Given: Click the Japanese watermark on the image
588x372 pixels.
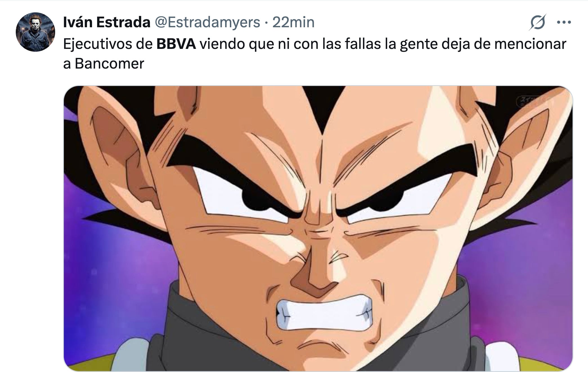Looking at the screenshot, I should tap(527, 101).
